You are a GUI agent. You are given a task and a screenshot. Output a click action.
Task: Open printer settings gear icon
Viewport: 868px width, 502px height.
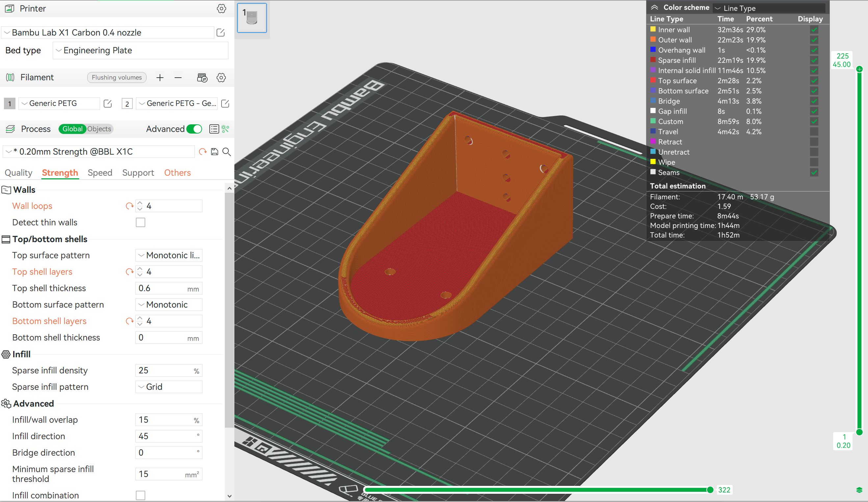tap(222, 9)
